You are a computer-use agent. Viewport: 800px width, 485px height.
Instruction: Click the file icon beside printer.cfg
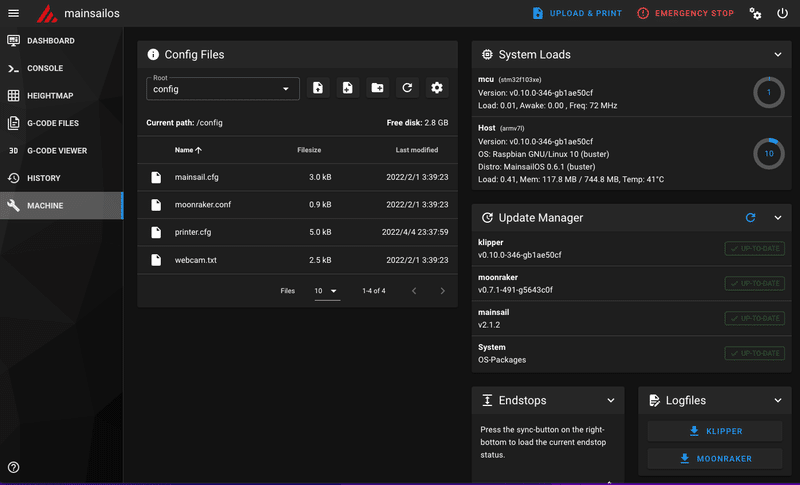click(156, 232)
